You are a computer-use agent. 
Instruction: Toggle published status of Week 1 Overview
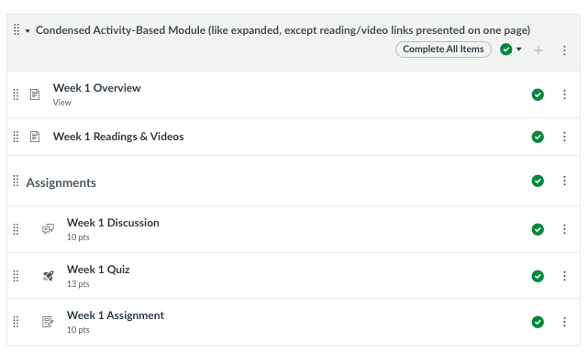538,94
